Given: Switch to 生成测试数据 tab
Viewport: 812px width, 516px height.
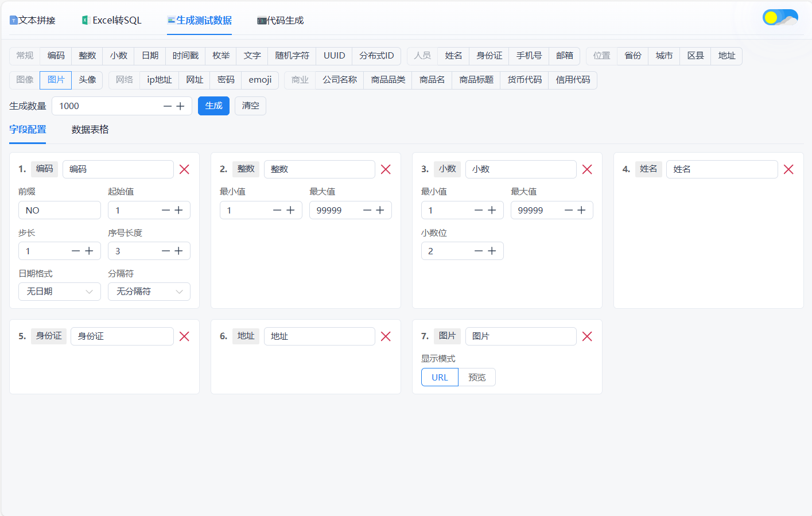Looking at the screenshot, I should 200,20.
